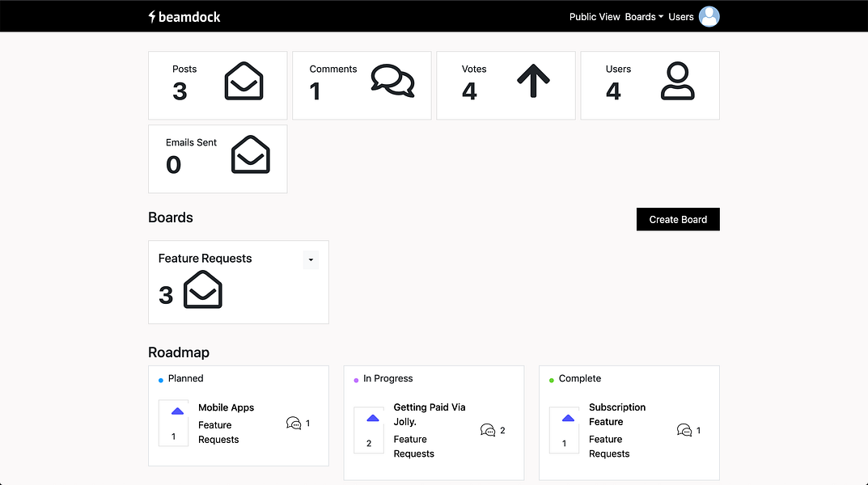Viewport: 868px width, 485px height.
Task: Click comment icon on Subscription Feature
Action: point(684,430)
